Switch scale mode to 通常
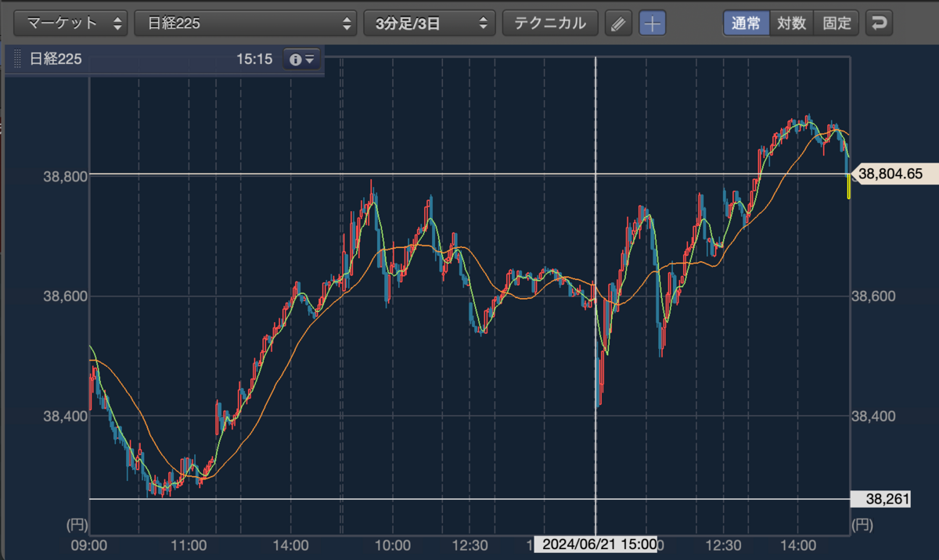 tap(746, 23)
